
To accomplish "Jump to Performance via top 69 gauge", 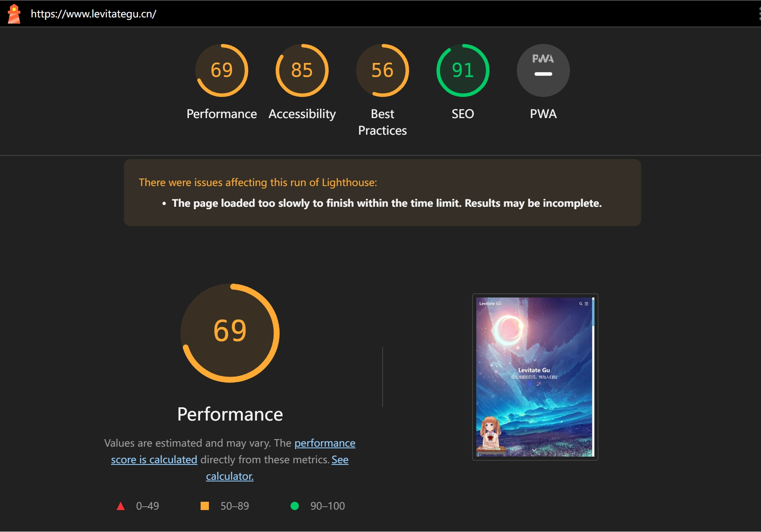I will click(222, 70).
